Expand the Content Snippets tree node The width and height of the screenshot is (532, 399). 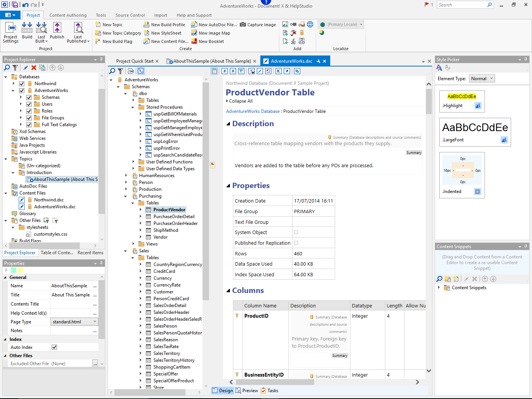coord(439,288)
